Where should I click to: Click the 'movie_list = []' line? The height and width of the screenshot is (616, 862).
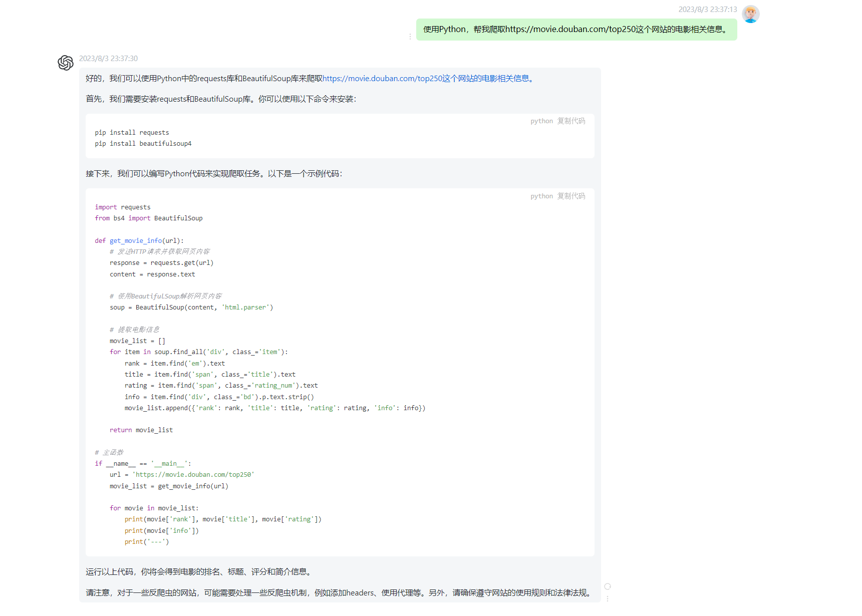(137, 341)
